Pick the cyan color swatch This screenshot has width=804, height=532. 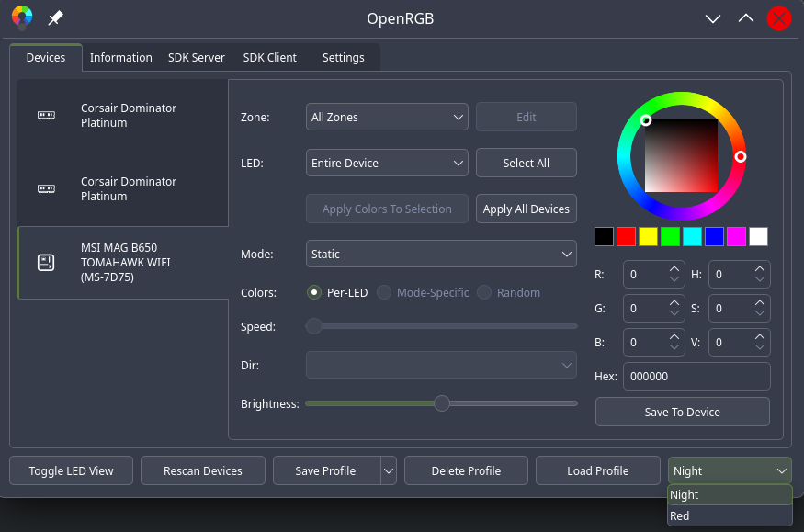pyautogui.click(x=693, y=236)
